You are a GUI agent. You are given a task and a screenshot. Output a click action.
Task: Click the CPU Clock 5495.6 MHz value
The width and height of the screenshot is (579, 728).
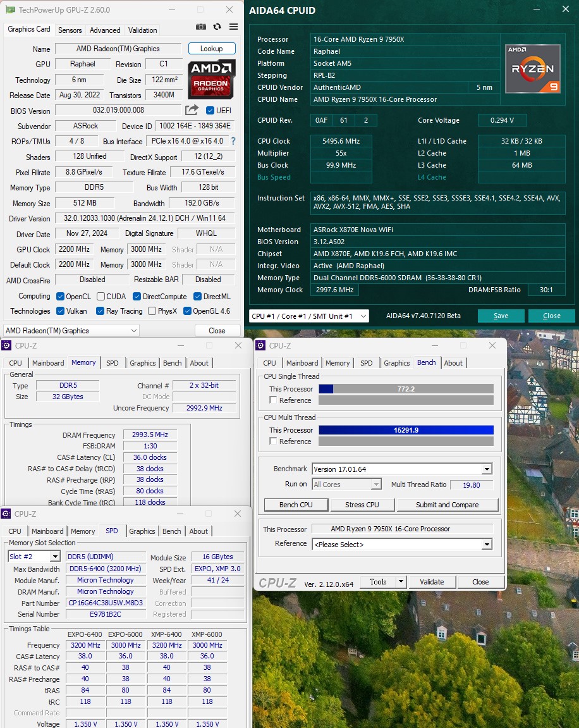click(341, 141)
